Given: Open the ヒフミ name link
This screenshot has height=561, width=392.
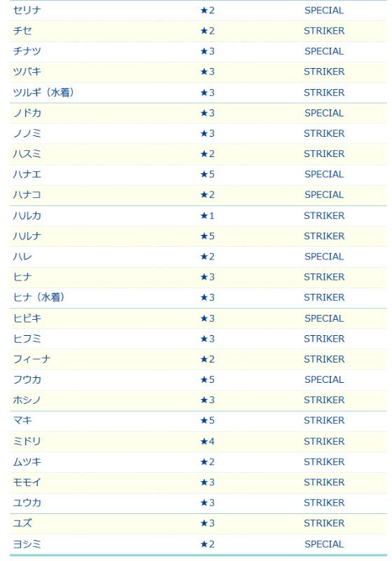Looking at the screenshot, I should (x=27, y=339).
